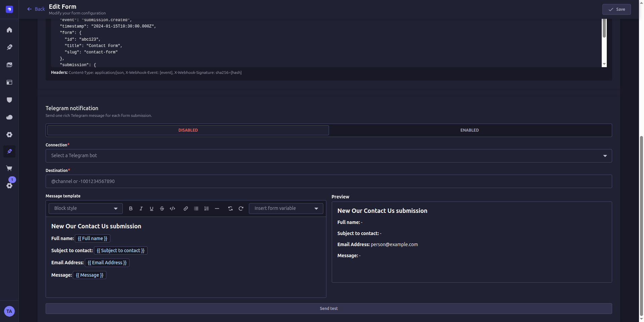Insert a link in message template
644x322 pixels.
[x=186, y=209]
